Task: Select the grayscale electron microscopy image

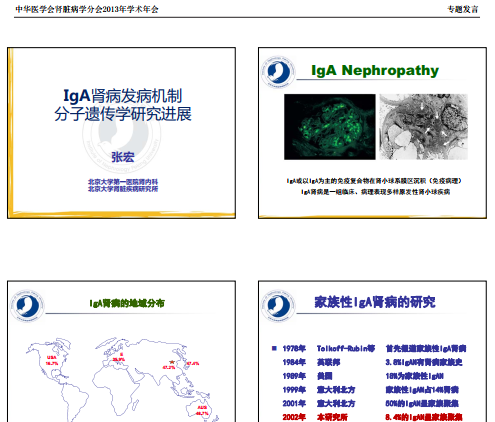Action: pyautogui.click(x=424, y=127)
